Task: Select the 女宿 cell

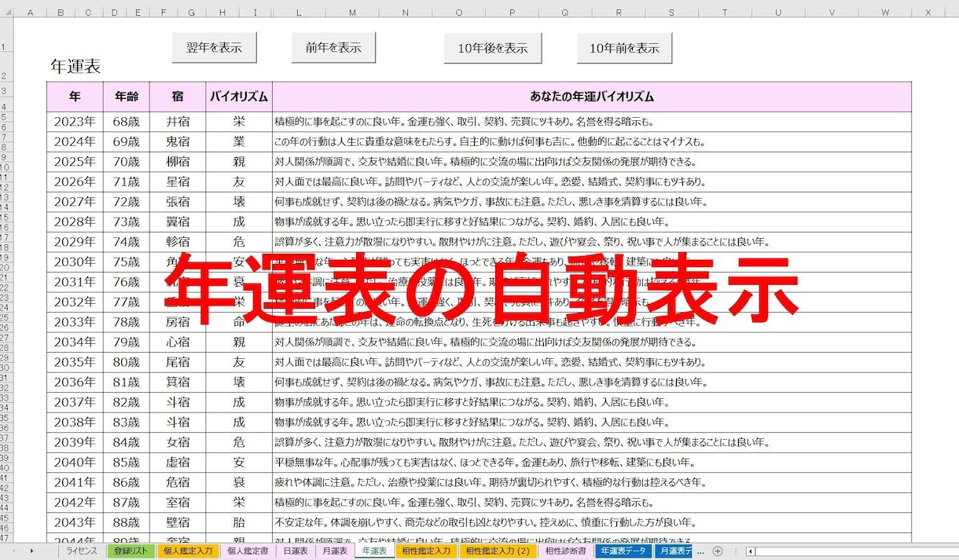Action: 178,442
